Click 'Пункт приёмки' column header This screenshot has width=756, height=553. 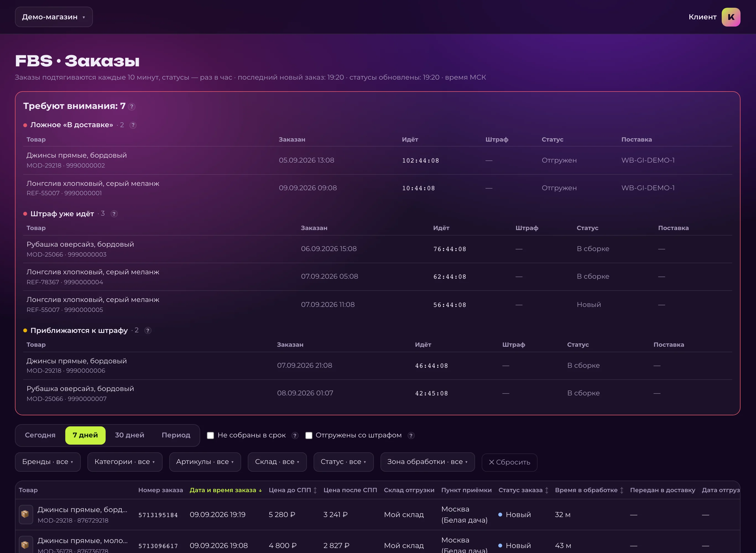pyautogui.click(x=466, y=490)
